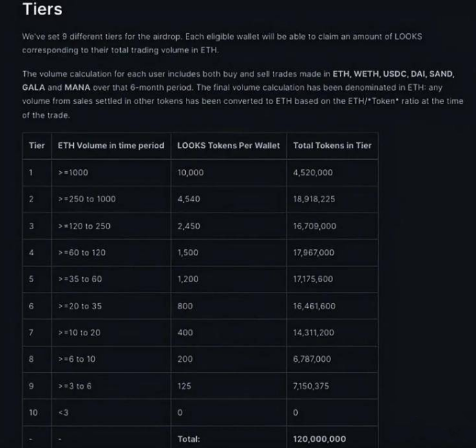Click the >=10 to 20 volume cell
This screenshot has height=448, width=476.
click(111, 333)
